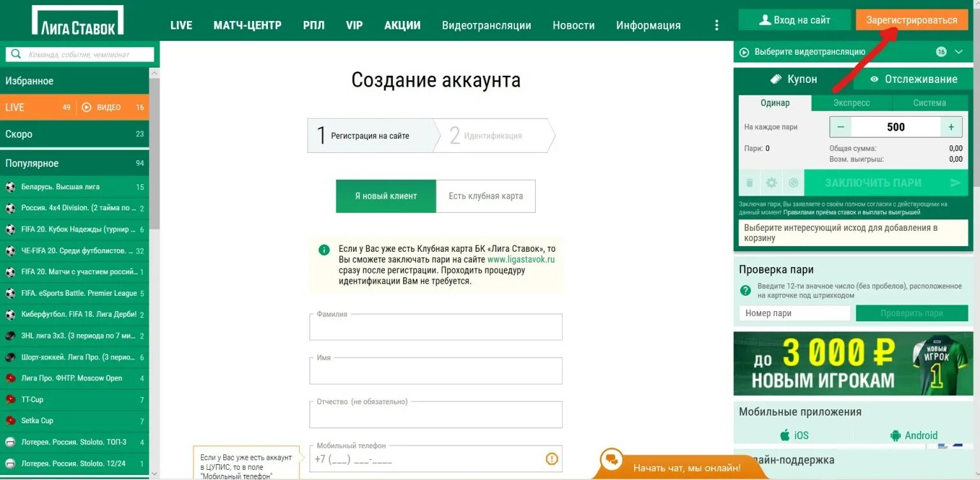Open the three-dot more menu
Screen dimensions: 980x480
[x=716, y=25]
